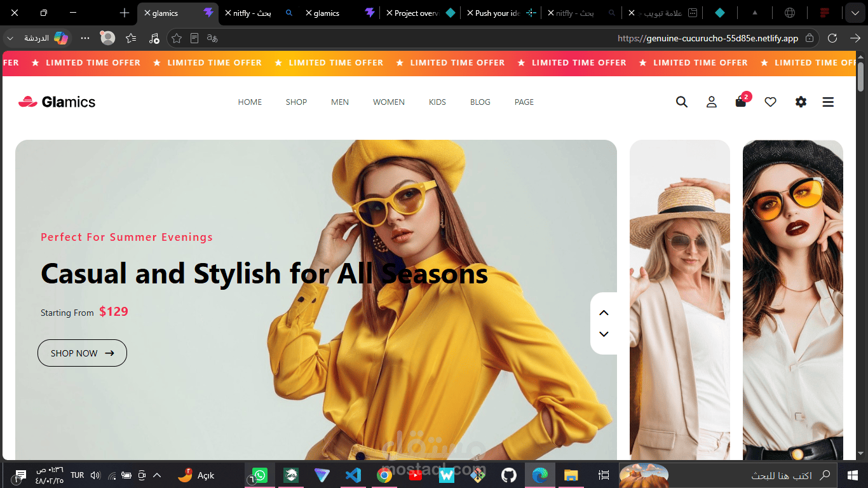The image size is (868, 488).
Task: Open the MEN menu item
Action: pos(340,102)
